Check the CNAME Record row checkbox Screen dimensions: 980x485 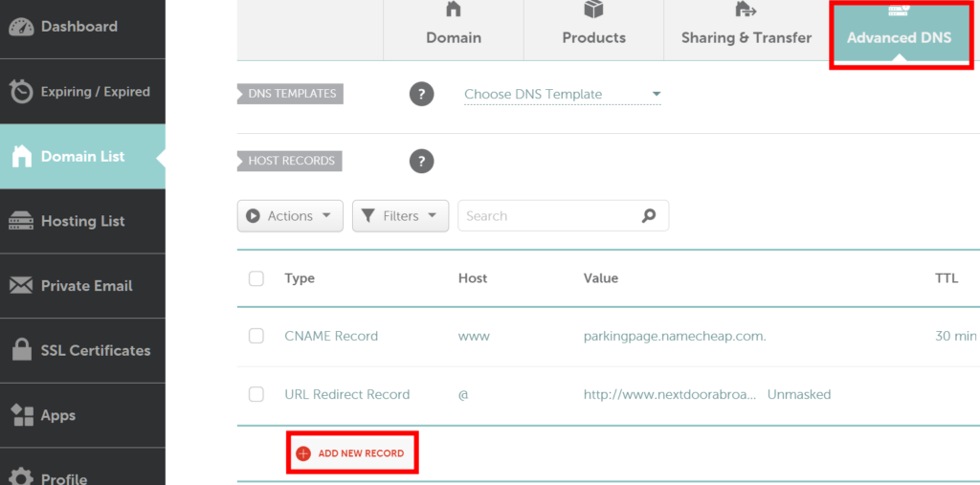point(256,337)
